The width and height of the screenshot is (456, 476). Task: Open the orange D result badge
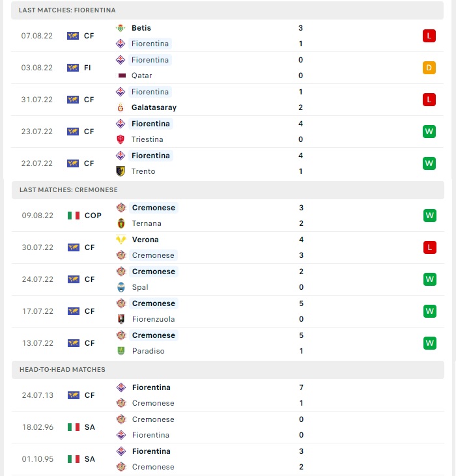tap(429, 68)
